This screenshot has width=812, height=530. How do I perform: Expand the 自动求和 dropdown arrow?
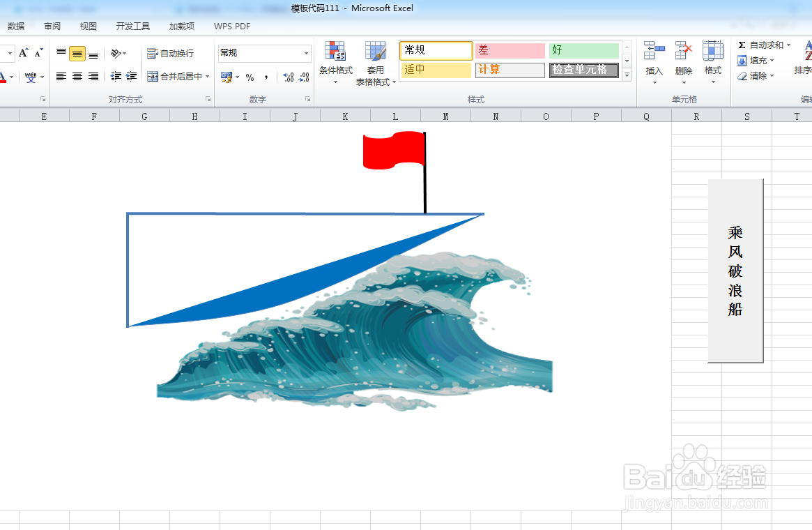point(789,45)
